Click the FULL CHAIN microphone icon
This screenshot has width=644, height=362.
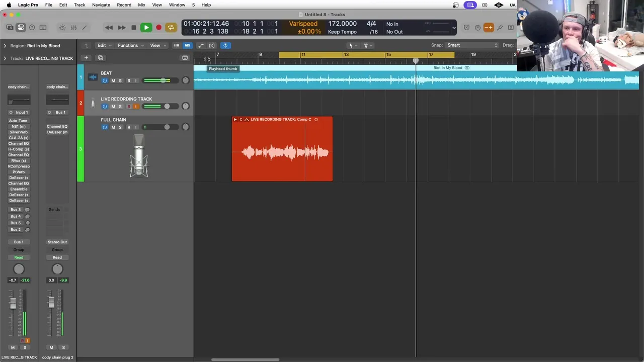(x=139, y=156)
